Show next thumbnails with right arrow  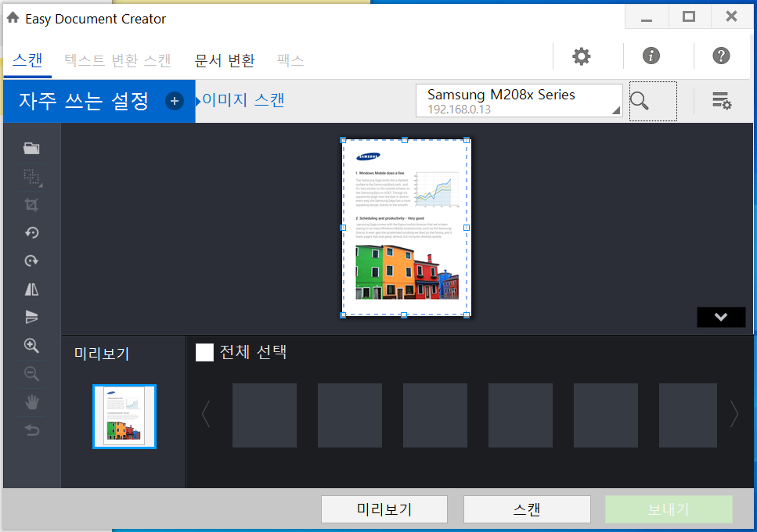734,414
